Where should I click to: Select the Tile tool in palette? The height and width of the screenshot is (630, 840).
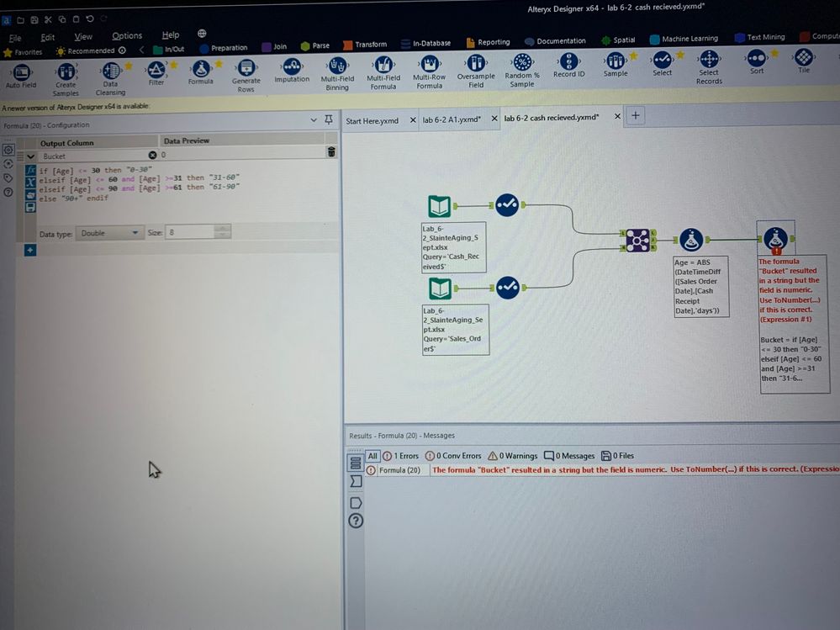coord(804,61)
